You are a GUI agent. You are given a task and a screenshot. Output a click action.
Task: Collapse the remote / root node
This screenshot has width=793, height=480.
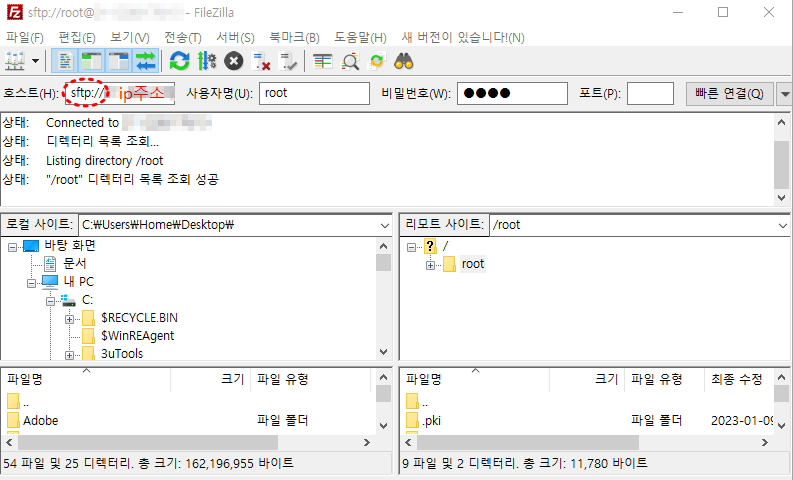coord(411,247)
